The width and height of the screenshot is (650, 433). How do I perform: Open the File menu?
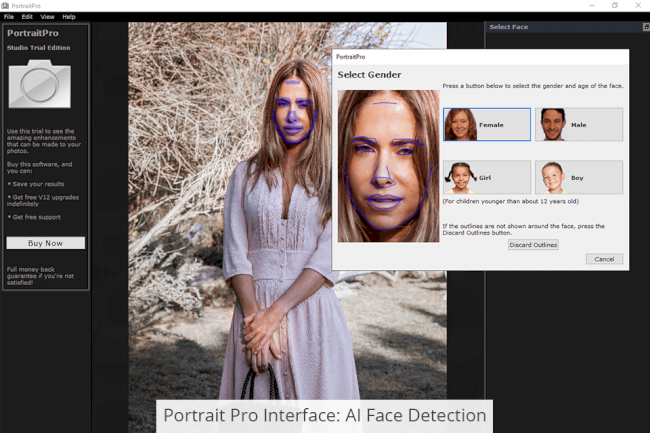point(9,17)
